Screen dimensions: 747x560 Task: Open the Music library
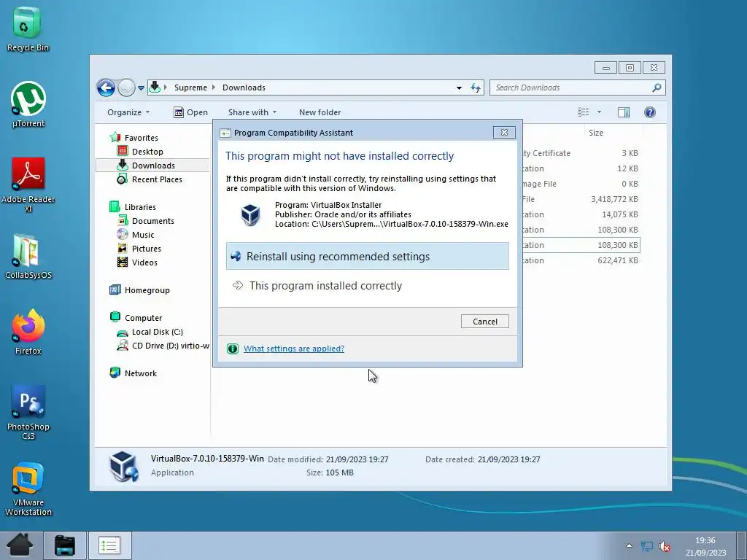tap(136, 234)
